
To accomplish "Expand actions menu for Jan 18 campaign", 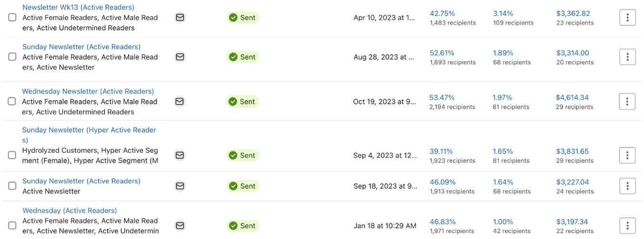I will pyautogui.click(x=627, y=226).
